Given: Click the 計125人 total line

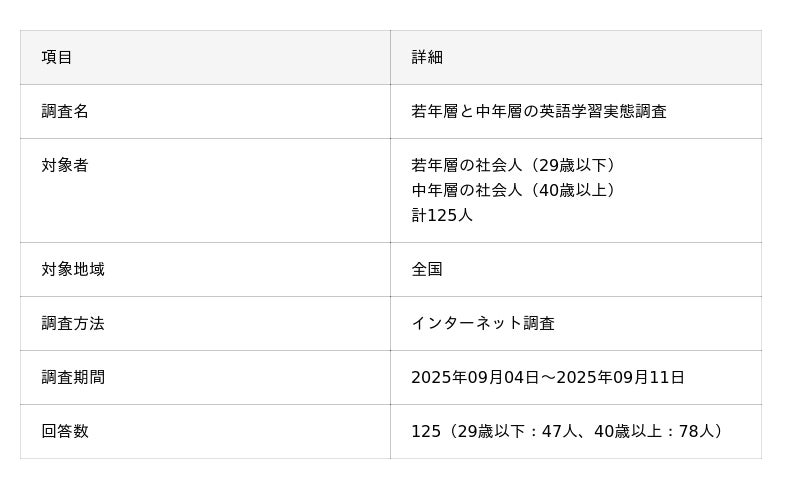Looking at the screenshot, I should pos(442,215).
